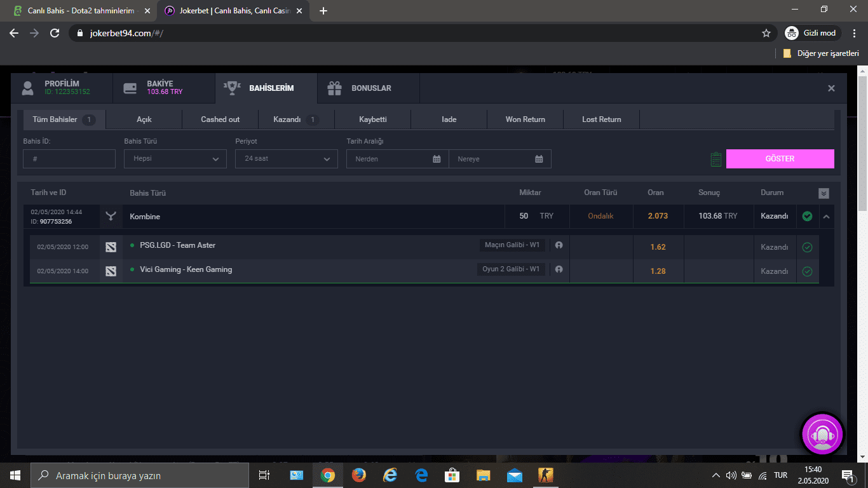Image resolution: width=868 pixels, height=488 pixels.
Task: Open the Nerden start date field
Action: (398, 159)
